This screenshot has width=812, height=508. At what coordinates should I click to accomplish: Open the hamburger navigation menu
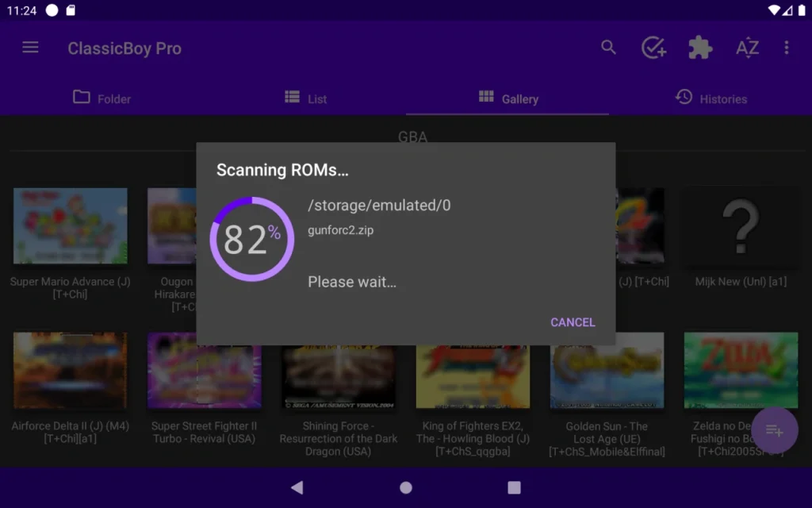tap(30, 48)
